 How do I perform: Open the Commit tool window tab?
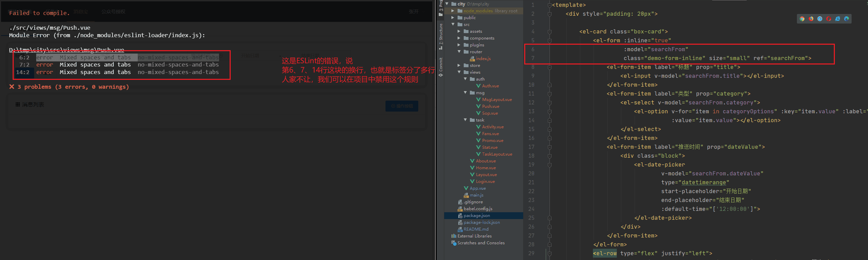pos(440,67)
